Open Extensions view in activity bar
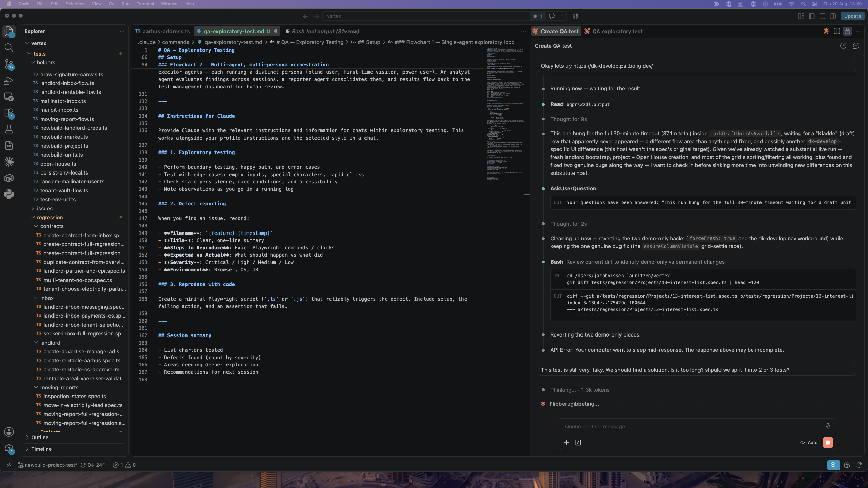Screen dimensions: 868x488 coord(9,113)
